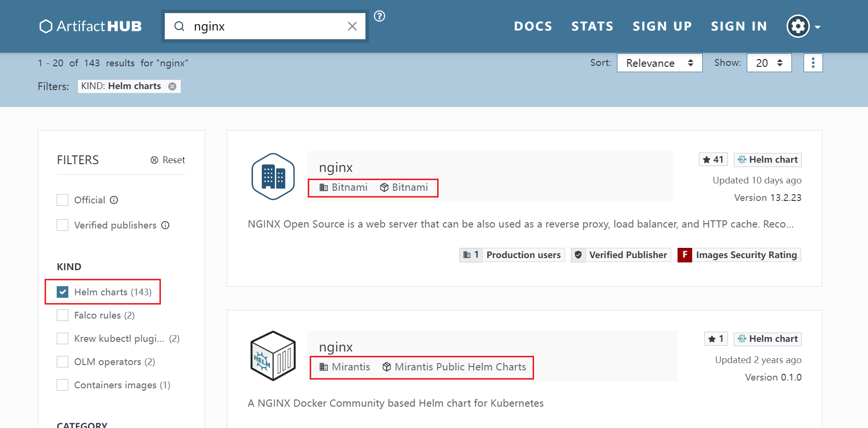Open the Bitnami repository link
This screenshot has width=868, height=428.
tap(404, 187)
